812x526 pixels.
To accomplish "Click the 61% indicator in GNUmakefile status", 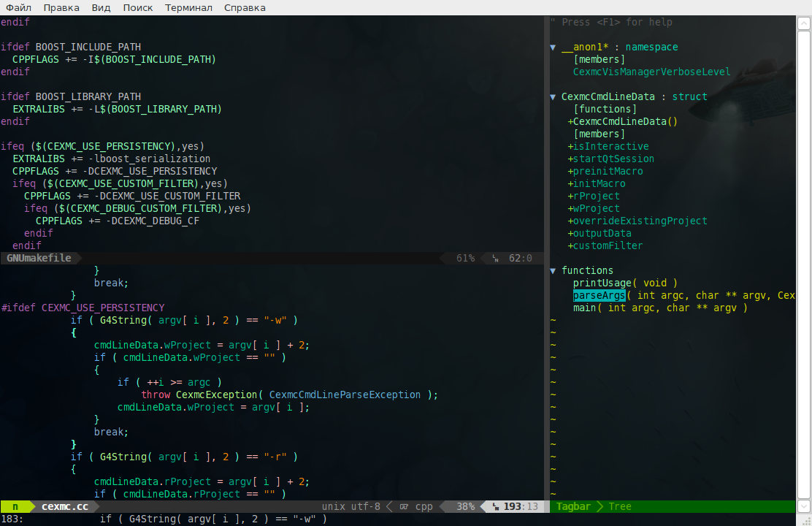I will click(466, 258).
